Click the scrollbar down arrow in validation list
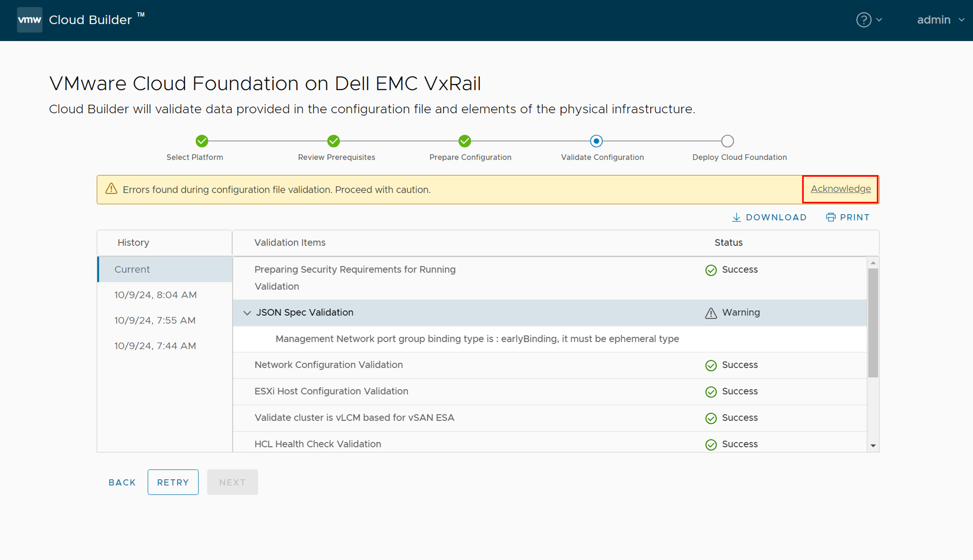The height and width of the screenshot is (560, 973). (x=873, y=445)
